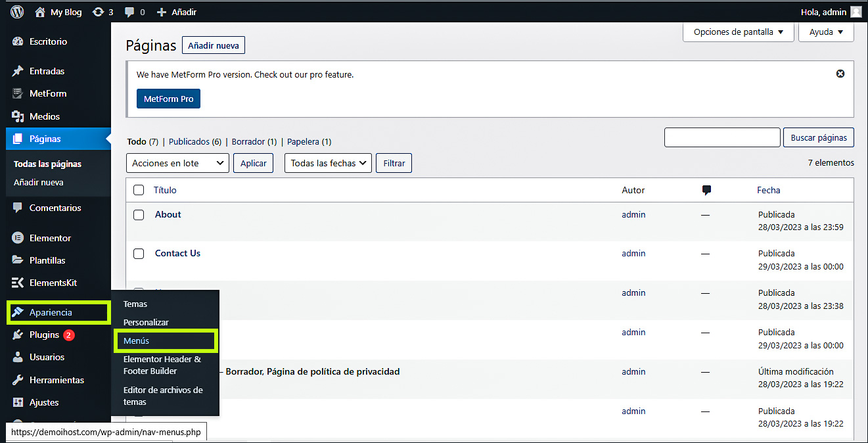The width and height of the screenshot is (868, 443).
Task: Open ElementsKit via its sidebar icon
Action: pos(18,283)
